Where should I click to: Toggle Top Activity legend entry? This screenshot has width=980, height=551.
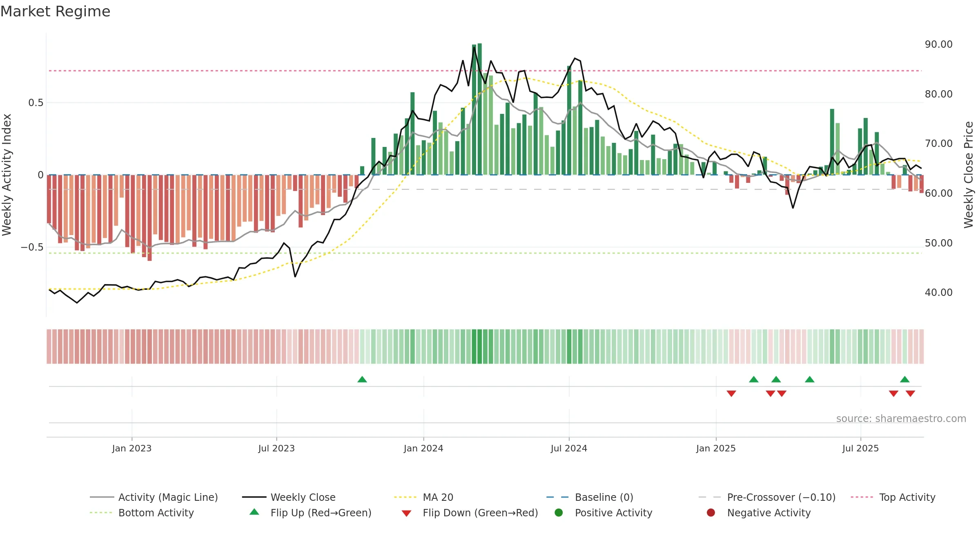(893, 497)
